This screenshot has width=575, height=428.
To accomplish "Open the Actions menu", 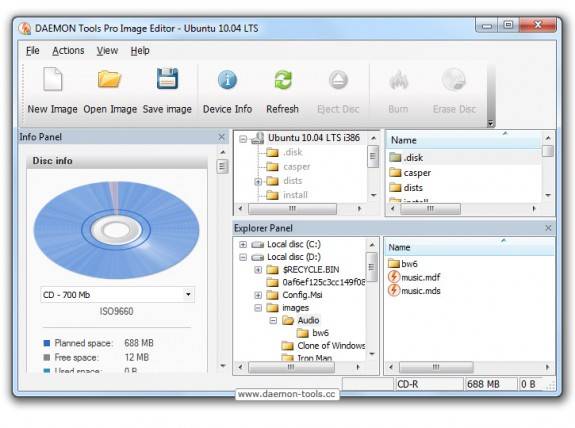I will [x=68, y=51].
